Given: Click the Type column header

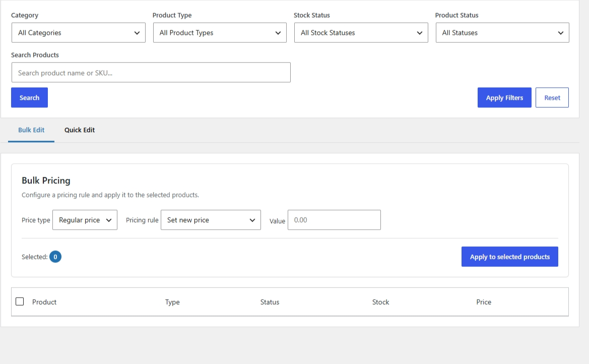Looking at the screenshot, I should (172, 302).
